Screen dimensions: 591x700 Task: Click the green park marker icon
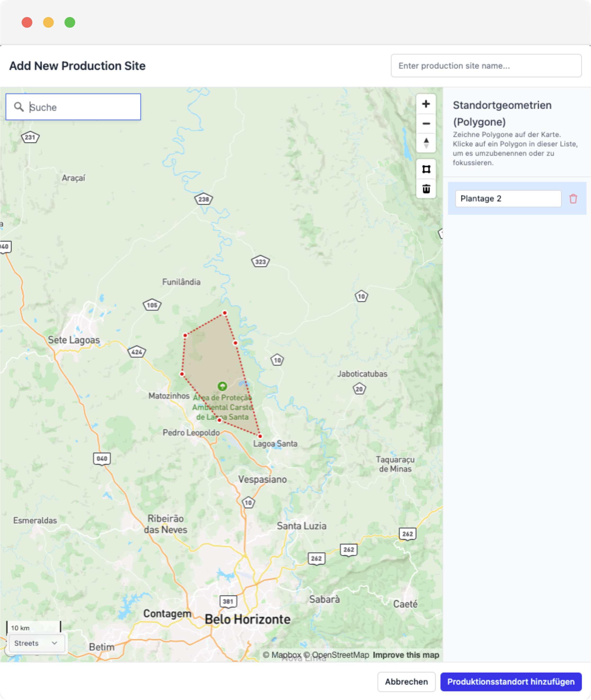[x=222, y=386]
